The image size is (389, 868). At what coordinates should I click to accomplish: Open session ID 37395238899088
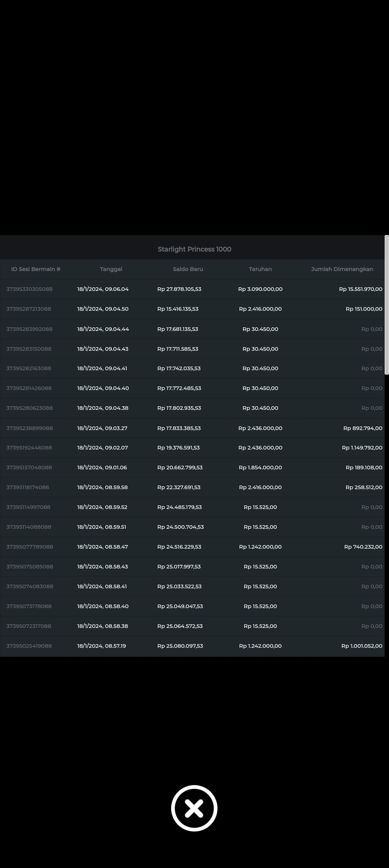tap(30, 428)
